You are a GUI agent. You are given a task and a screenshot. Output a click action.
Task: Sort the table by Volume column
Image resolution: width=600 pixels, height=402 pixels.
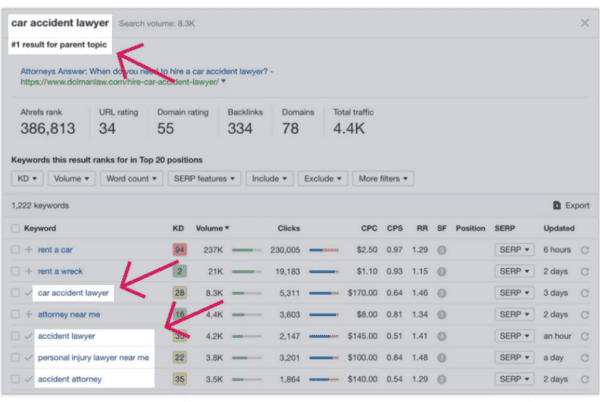(212, 228)
